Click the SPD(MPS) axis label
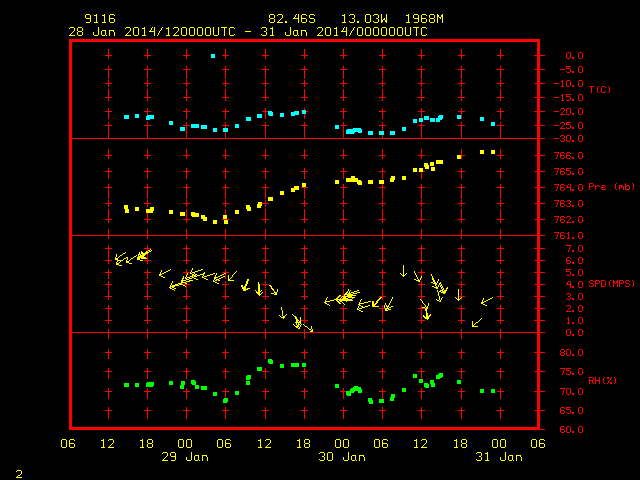 pyautogui.click(x=611, y=283)
